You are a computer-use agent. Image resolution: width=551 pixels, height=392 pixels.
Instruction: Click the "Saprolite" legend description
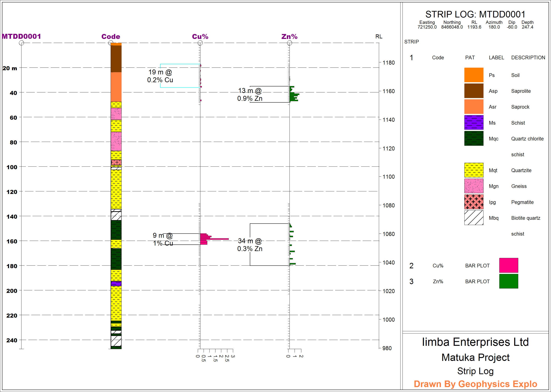(521, 91)
